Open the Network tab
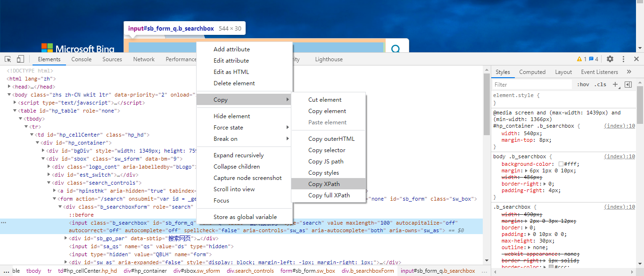 144,59
